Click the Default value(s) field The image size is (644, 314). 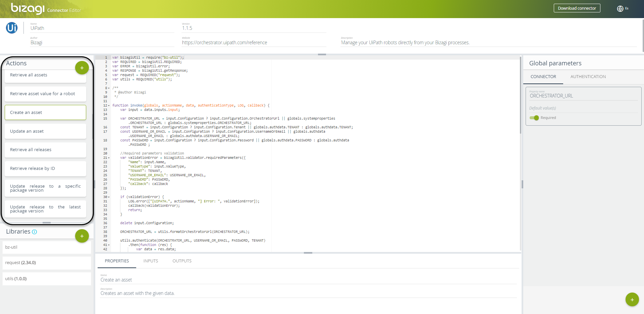click(x=583, y=108)
